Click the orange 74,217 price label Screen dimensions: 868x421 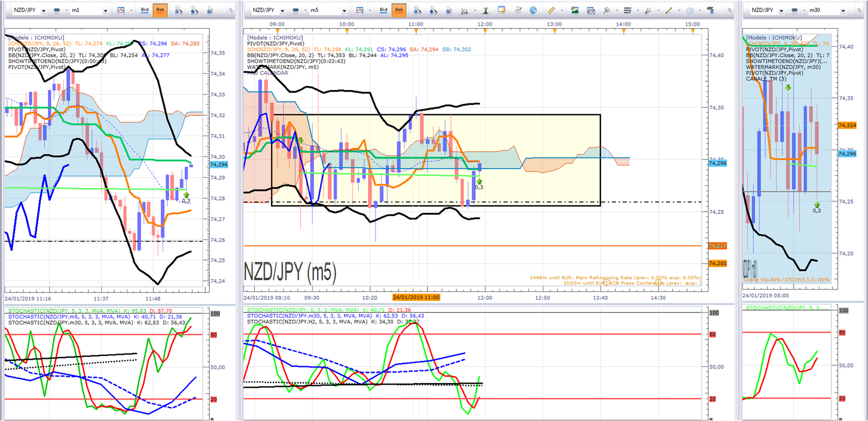tap(719, 246)
